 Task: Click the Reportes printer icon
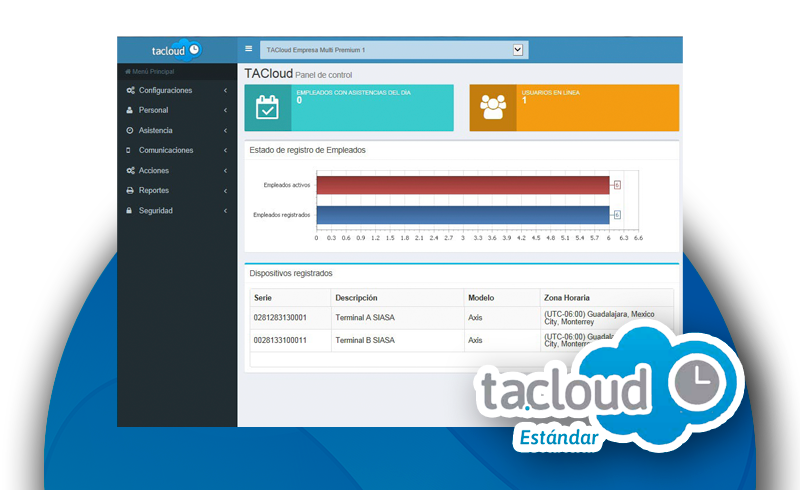pyautogui.click(x=130, y=190)
